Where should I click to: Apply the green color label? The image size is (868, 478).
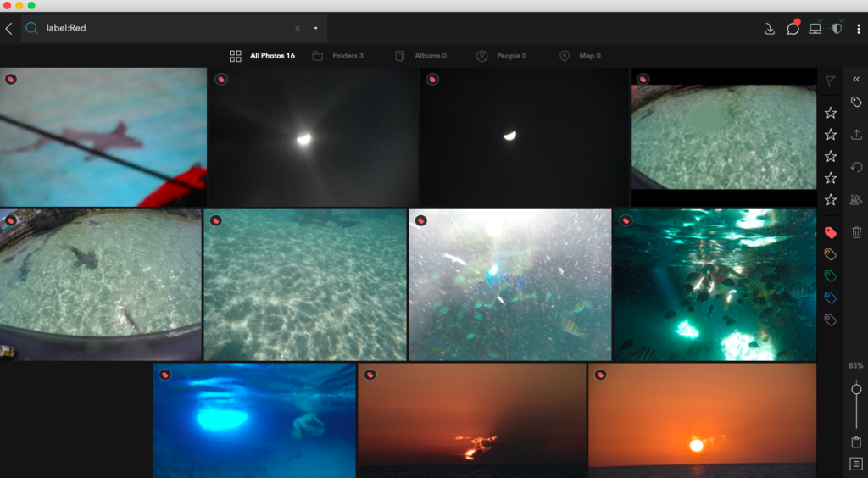click(830, 276)
